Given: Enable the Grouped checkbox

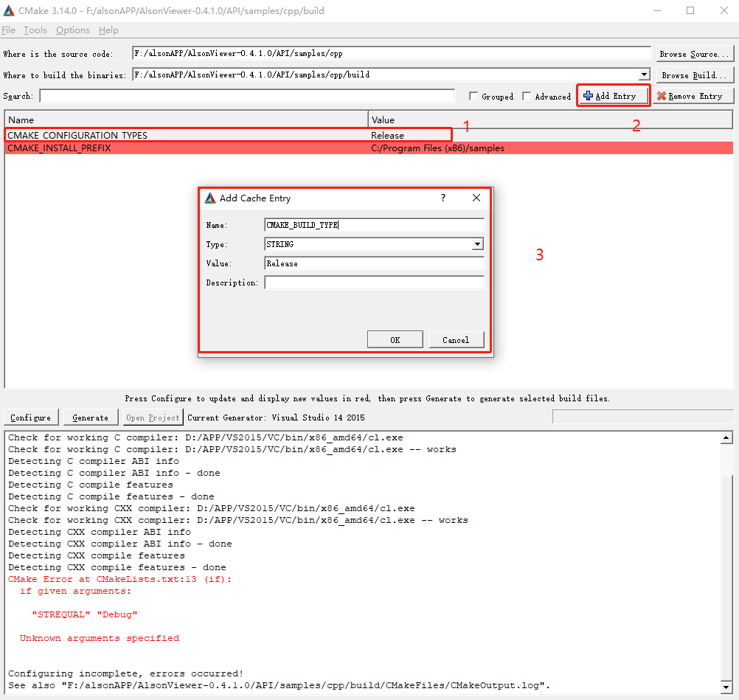Looking at the screenshot, I should [x=473, y=97].
